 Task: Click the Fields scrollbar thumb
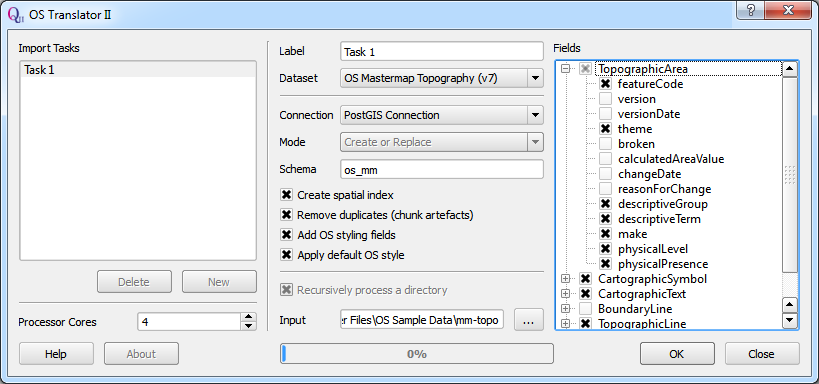click(790, 174)
